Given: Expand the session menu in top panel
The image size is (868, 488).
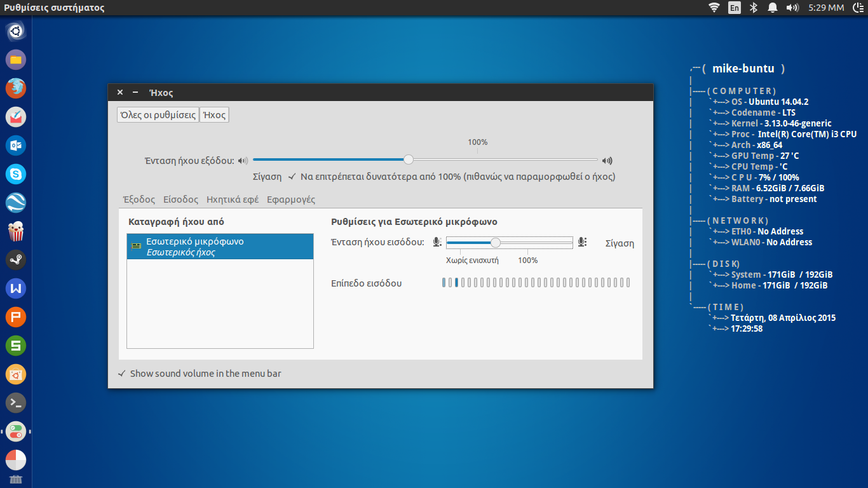Looking at the screenshot, I should (858, 8).
